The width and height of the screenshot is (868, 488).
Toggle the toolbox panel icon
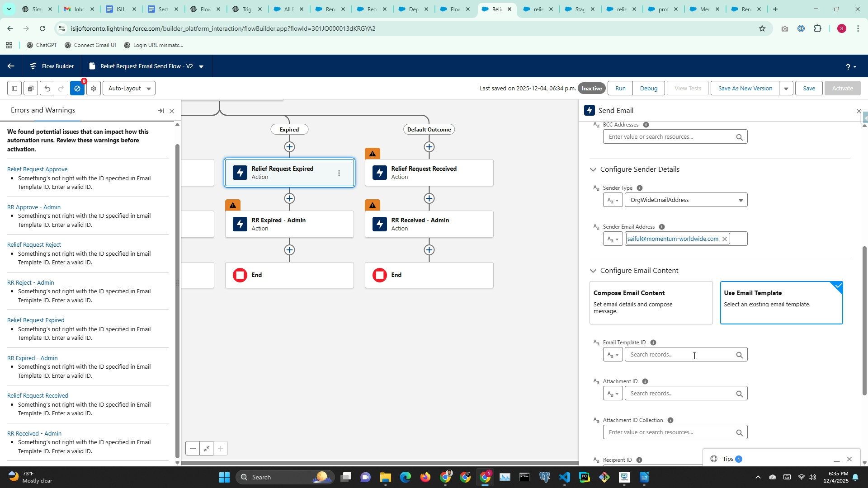(x=14, y=89)
